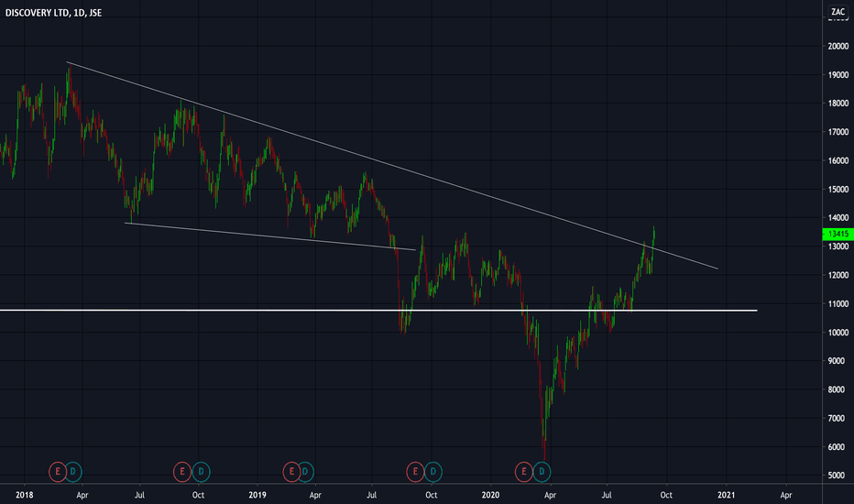
Task: Click the 18000 price axis label
Action: click(838, 104)
